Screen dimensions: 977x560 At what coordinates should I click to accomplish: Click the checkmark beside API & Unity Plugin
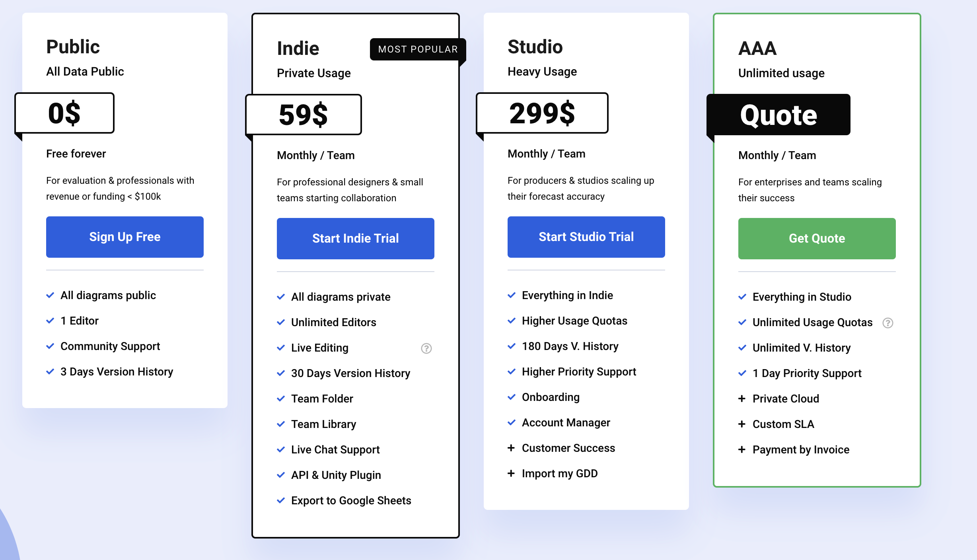(281, 475)
